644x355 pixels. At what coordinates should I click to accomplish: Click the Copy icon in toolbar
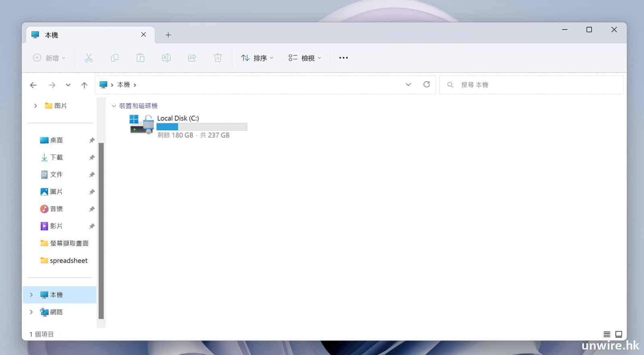coord(115,58)
